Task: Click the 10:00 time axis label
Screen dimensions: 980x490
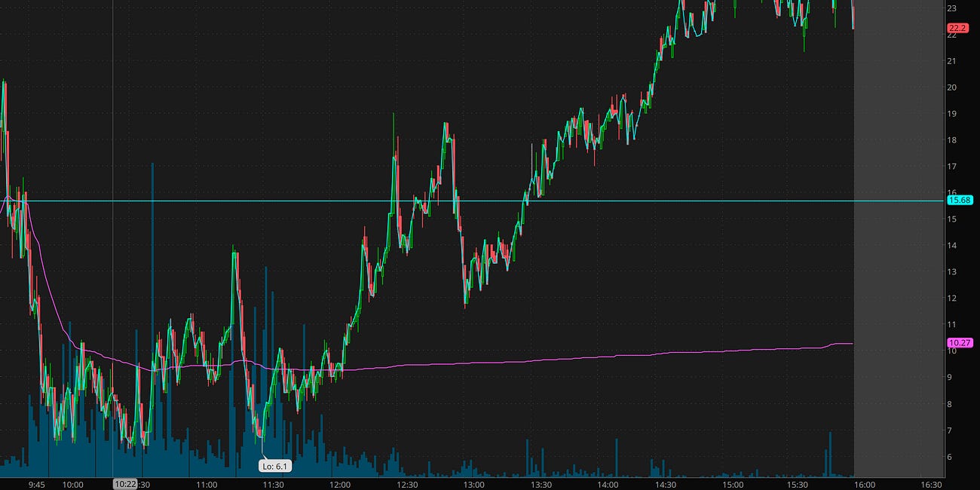Action: [x=72, y=485]
